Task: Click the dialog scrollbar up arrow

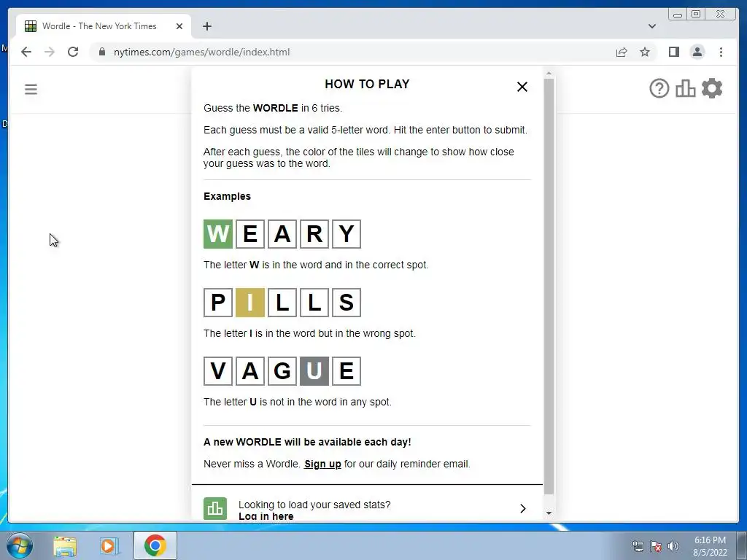Action: (549, 74)
